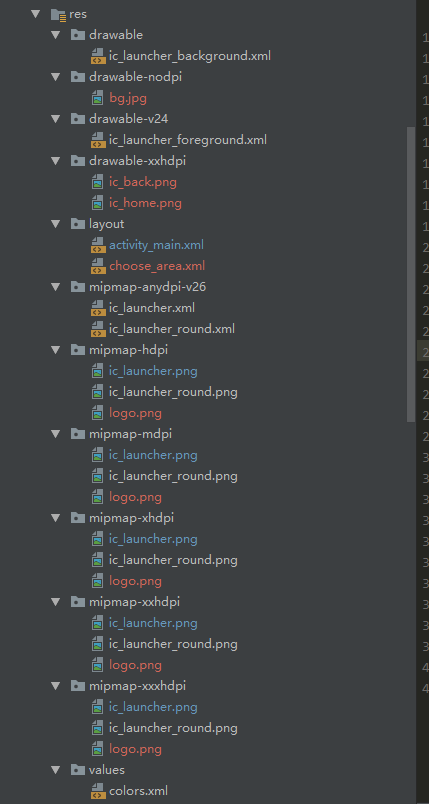Collapse the mipmap-anydpi-v26 folder arrow

pyautogui.click(x=55, y=287)
